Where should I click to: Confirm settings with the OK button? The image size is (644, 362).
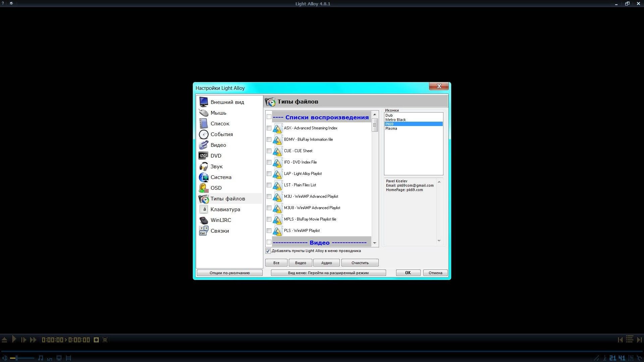coord(408,273)
